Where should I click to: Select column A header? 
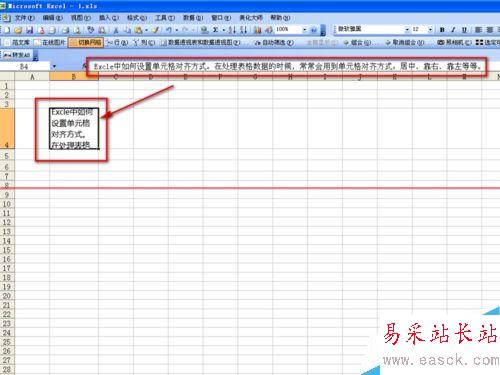(32, 77)
